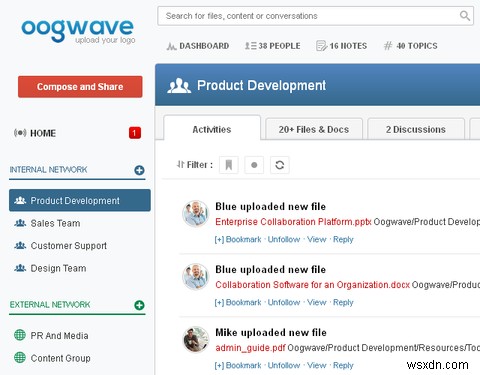Click the Notes pencil icon
480x375 pixels.
(321, 46)
